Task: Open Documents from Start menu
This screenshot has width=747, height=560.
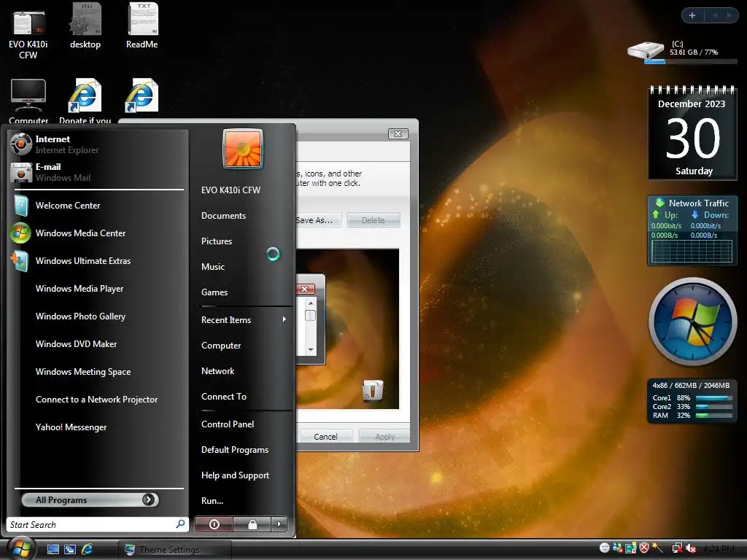Action: [x=223, y=216]
